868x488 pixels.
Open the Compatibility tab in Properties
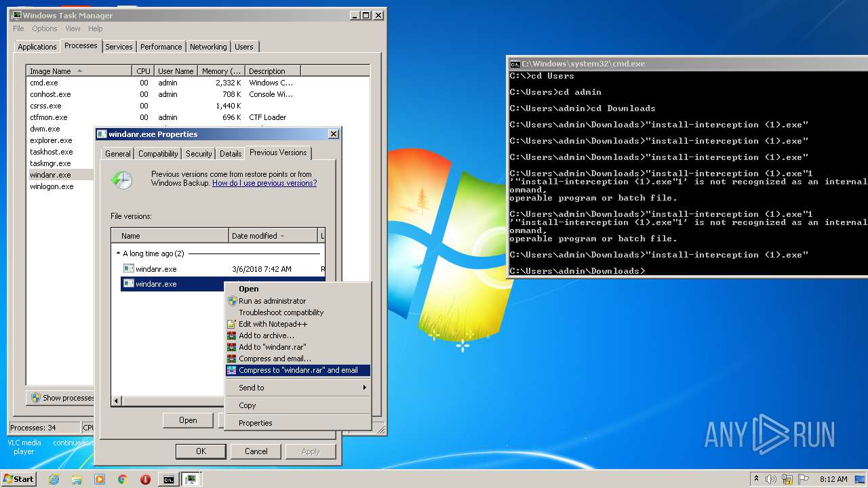click(158, 154)
